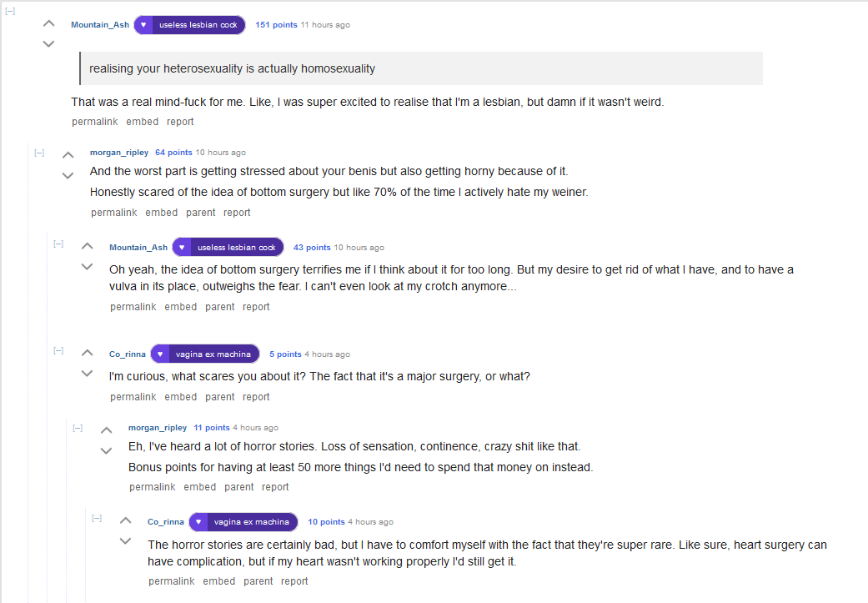Upvote Co_rinna's 10 points comment
This screenshot has height=603, width=868.
point(126,520)
